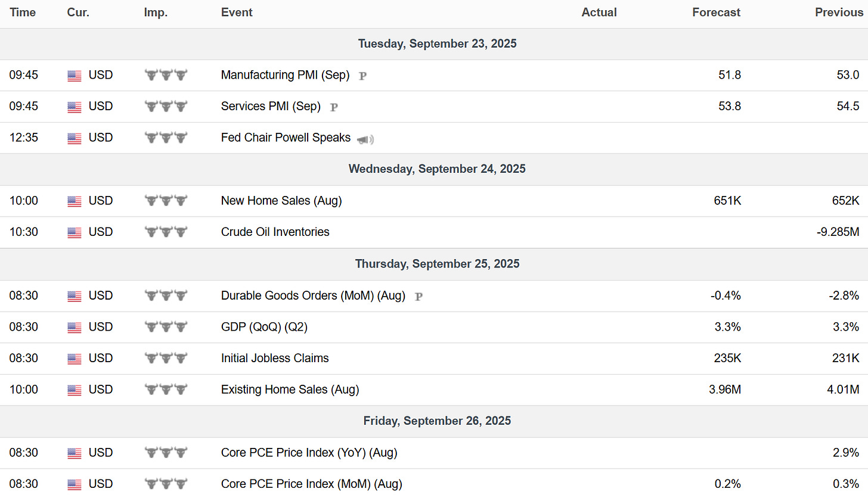Click the Time column header
The image size is (868, 495).
23,13
